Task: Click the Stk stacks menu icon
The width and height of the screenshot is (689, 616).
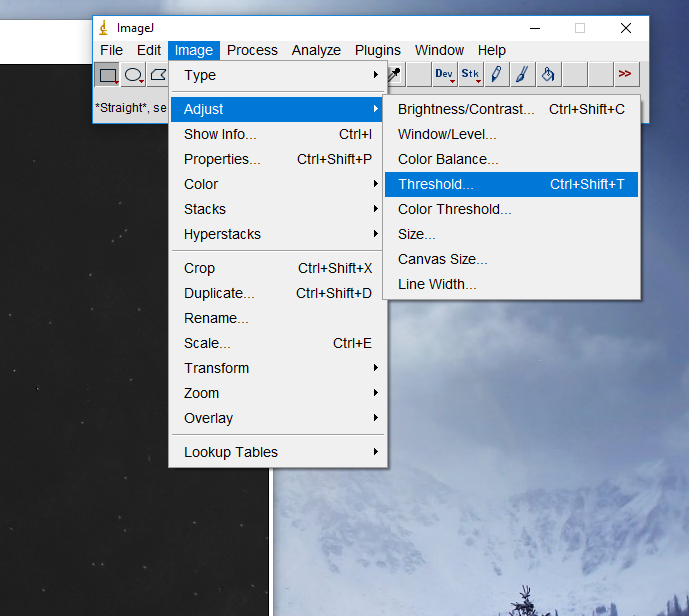Action: tap(470, 74)
